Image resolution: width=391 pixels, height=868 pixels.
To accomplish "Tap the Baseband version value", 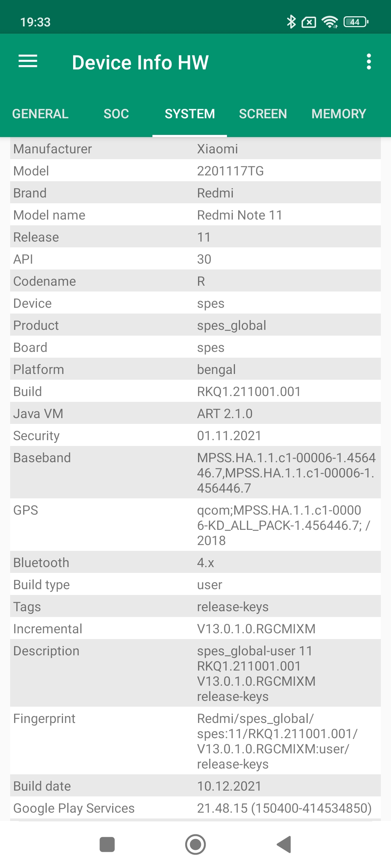I will (x=286, y=473).
